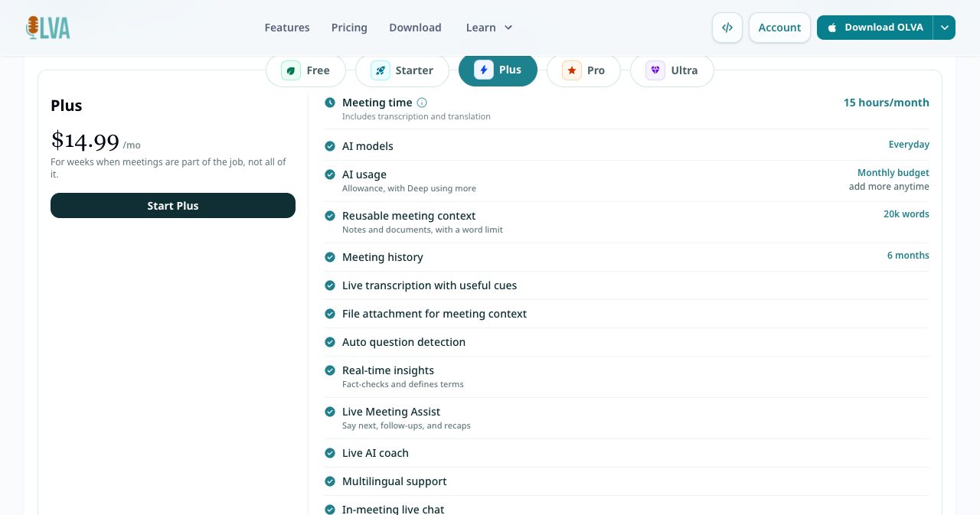
Task: Click 'Say next, follow-ups, and recaps' text
Action: [407, 425]
